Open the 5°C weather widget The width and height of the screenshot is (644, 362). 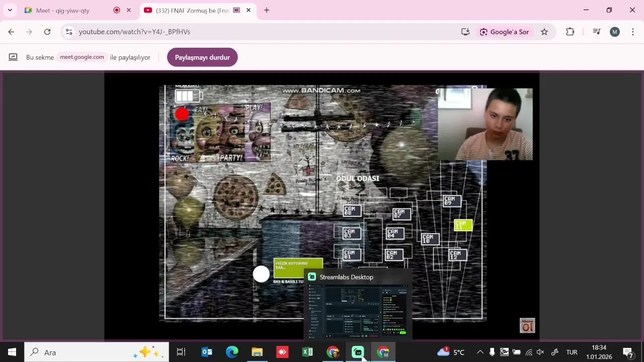tap(451, 352)
